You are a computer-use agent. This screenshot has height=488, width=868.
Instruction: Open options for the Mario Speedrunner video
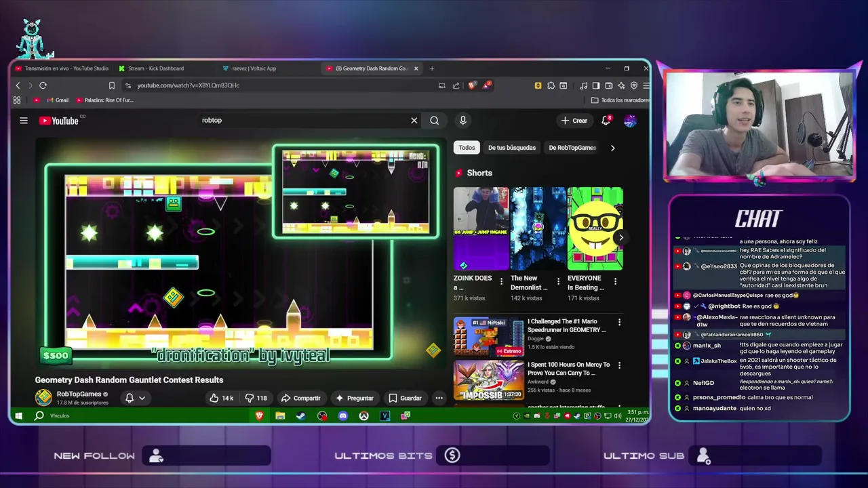[619, 323]
